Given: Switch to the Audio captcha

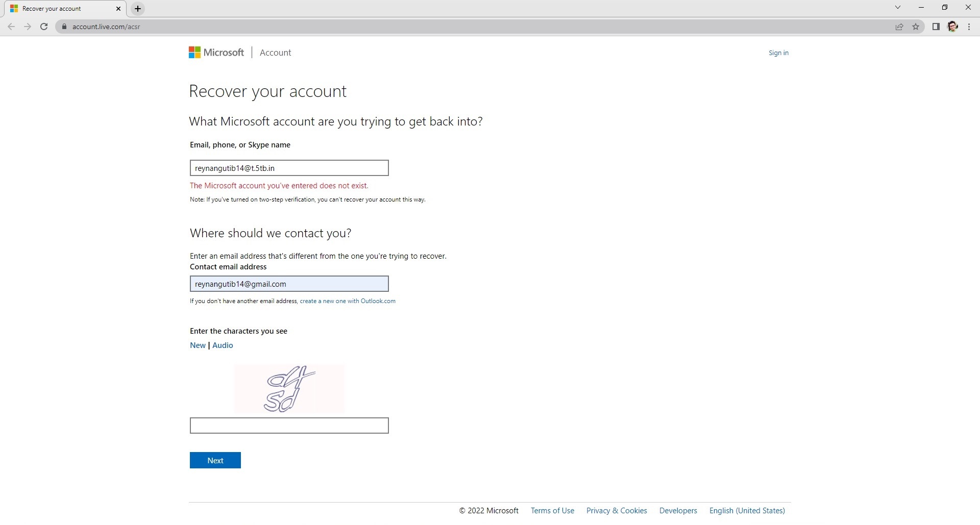Looking at the screenshot, I should (x=223, y=345).
